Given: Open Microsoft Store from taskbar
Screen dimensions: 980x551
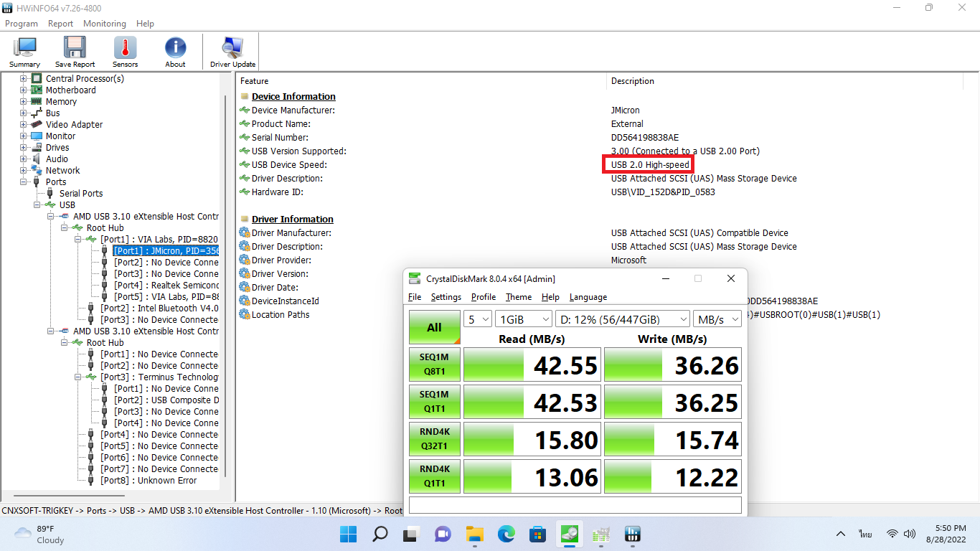Looking at the screenshot, I should pos(537,534).
